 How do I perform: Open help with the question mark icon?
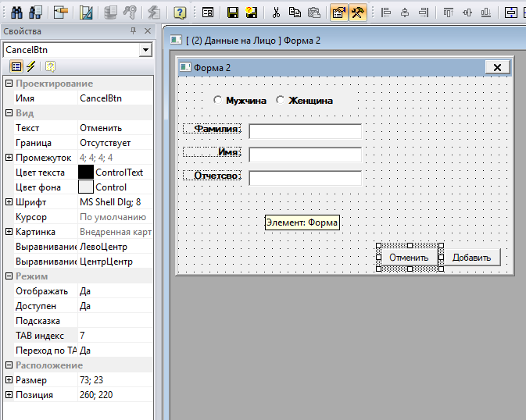180,12
